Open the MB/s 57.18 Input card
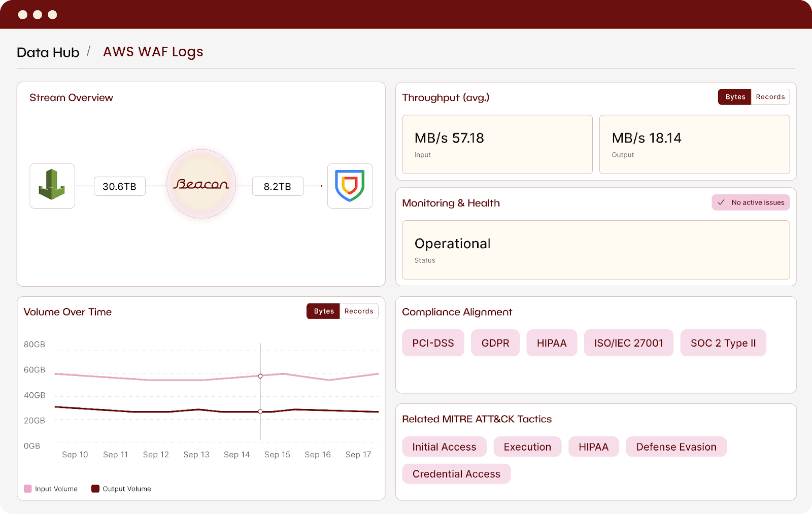Screen dimensions: 812x514 [x=497, y=145]
